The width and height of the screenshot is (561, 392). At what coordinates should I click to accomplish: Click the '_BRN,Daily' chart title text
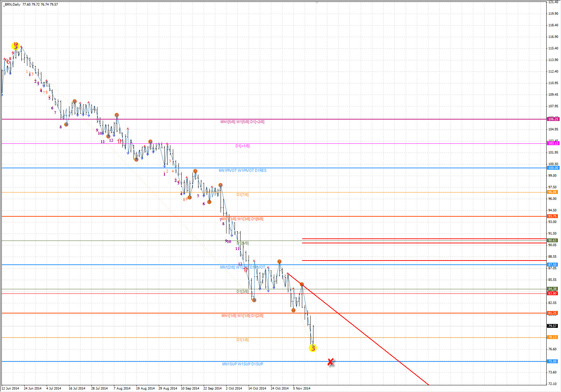pos(12,5)
